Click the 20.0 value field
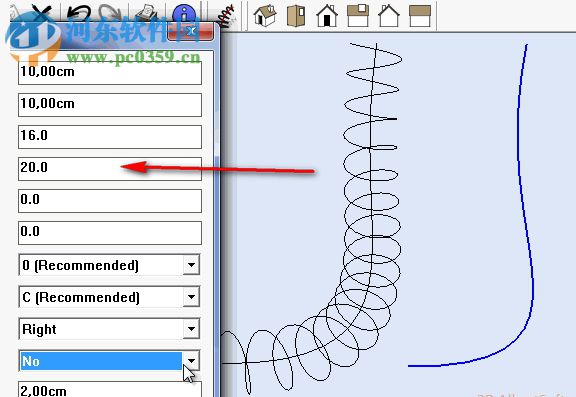The image size is (576, 397). pyautogui.click(x=110, y=169)
